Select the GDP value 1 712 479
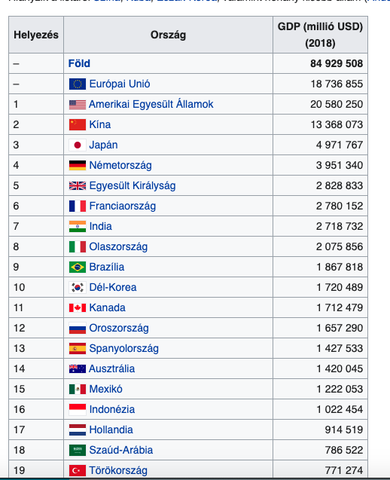The width and height of the screenshot is (390, 480). tap(340, 308)
